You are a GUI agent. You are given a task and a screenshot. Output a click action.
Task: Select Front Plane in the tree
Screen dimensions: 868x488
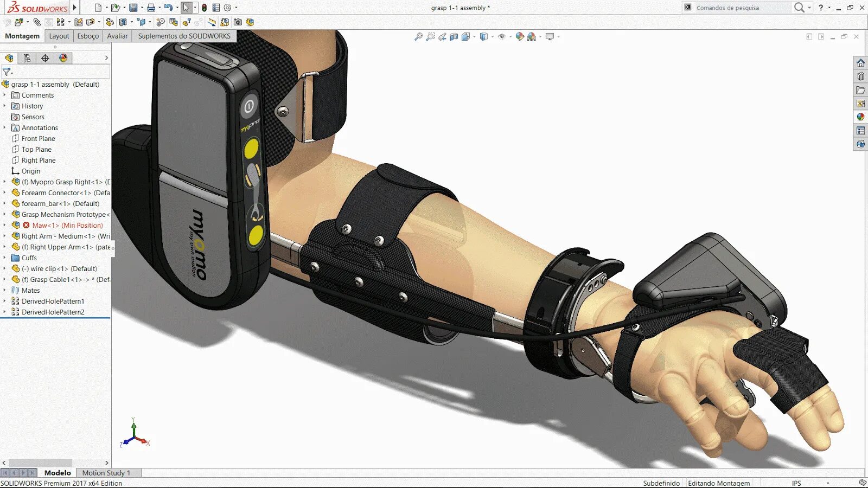pos(38,138)
